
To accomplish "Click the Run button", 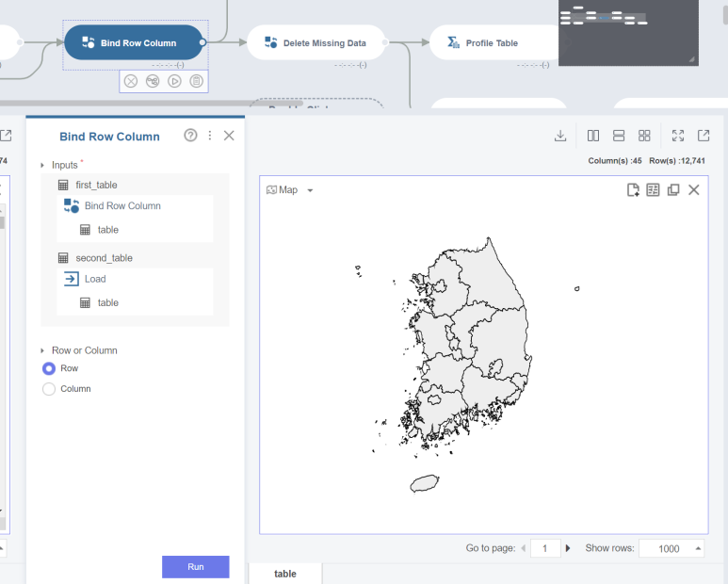I will tap(196, 567).
